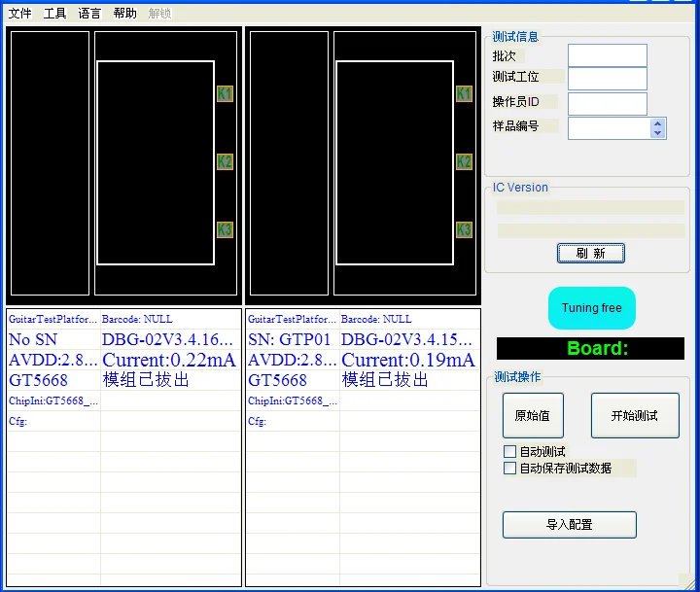Toggle the 自动保存测试数据 checkbox
This screenshot has width=700, height=592.
coord(509,469)
